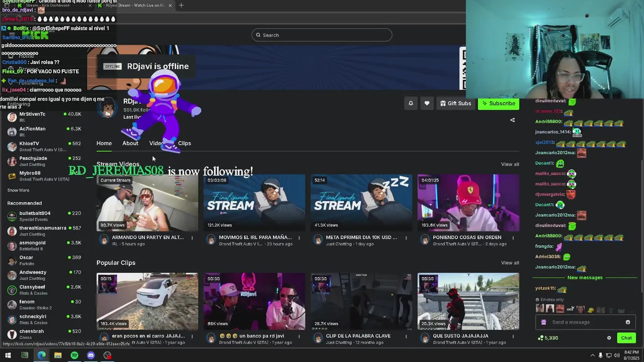Open options for QUE SUSTO JAJAJAJJA clip
644x362 pixels.
coord(513,336)
